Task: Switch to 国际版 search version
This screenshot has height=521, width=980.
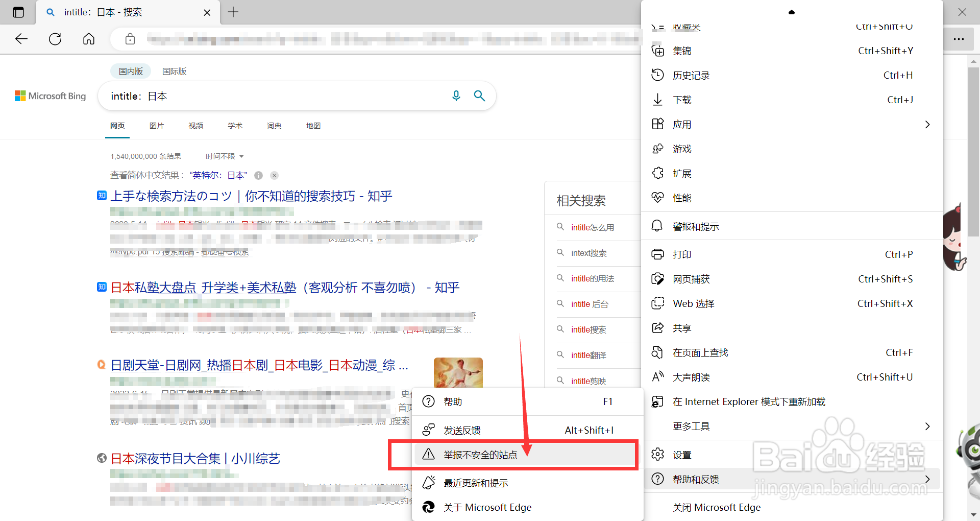Action: point(175,72)
